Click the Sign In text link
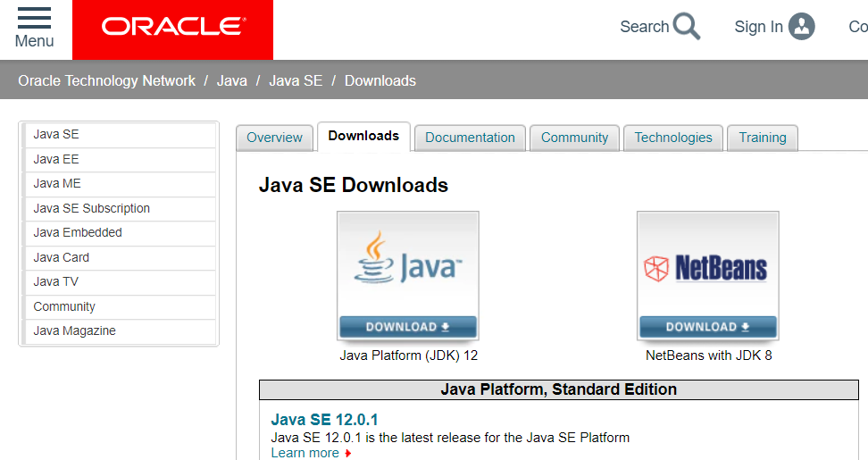 pyautogui.click(x=758, y=27)
